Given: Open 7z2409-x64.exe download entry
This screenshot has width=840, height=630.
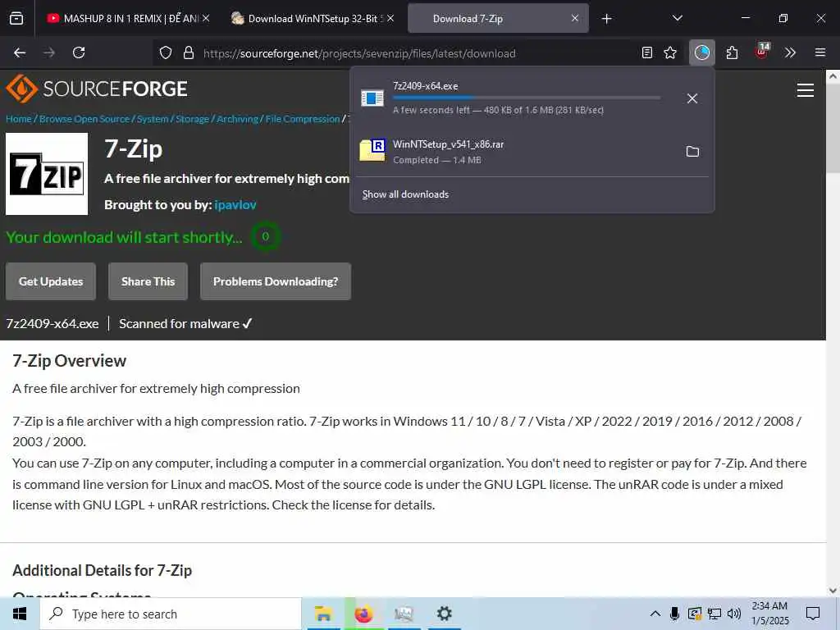Looking at the screenshot, I should pyautogui.click(x=514, y=98).
